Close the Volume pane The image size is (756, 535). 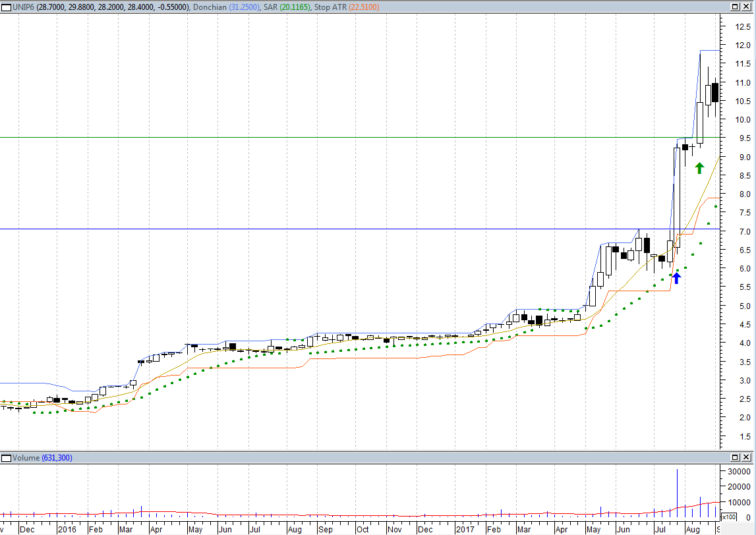pos(747,457)
